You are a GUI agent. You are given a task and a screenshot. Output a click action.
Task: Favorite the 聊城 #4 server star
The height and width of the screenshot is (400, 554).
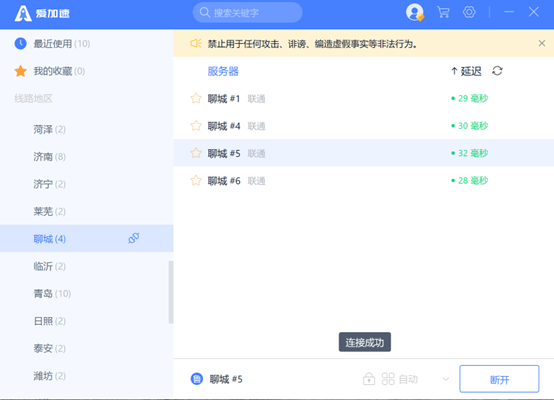[196, 125]
